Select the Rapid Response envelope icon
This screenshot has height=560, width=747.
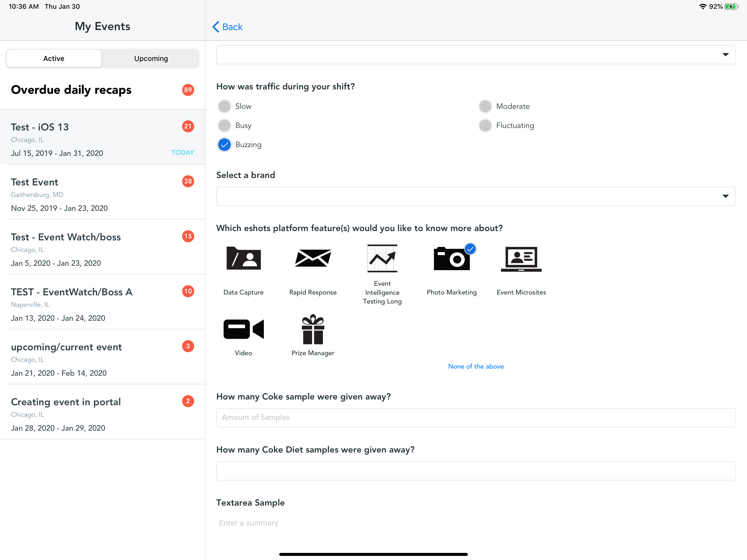point(313,258)
